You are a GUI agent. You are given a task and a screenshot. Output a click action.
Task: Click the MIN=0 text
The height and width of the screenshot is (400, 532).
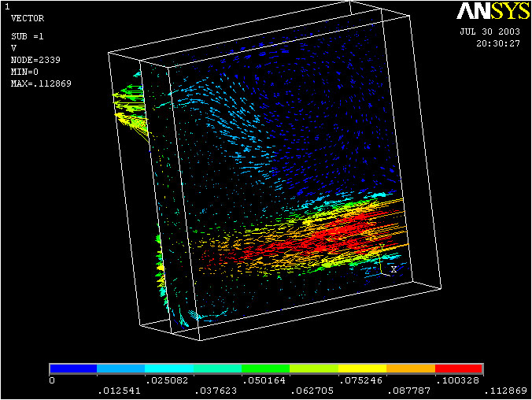pos(24,72)
